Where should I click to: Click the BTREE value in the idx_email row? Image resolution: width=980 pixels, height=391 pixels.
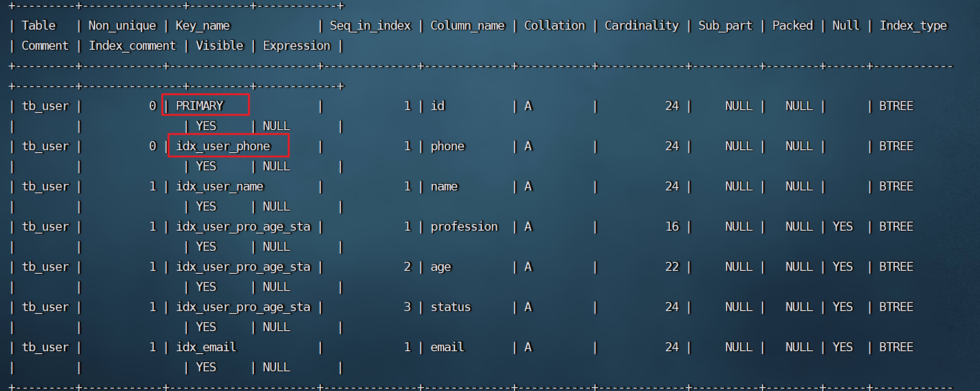[x=896, y=347]
